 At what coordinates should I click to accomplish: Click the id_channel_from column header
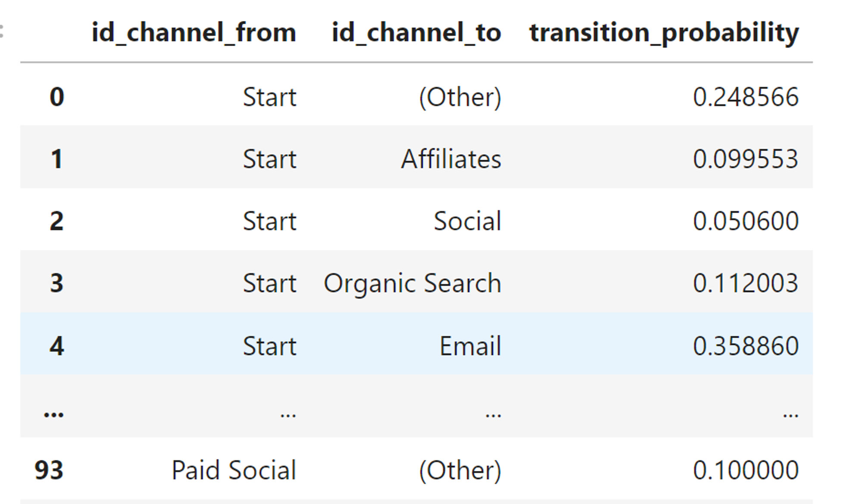[194, 33]
